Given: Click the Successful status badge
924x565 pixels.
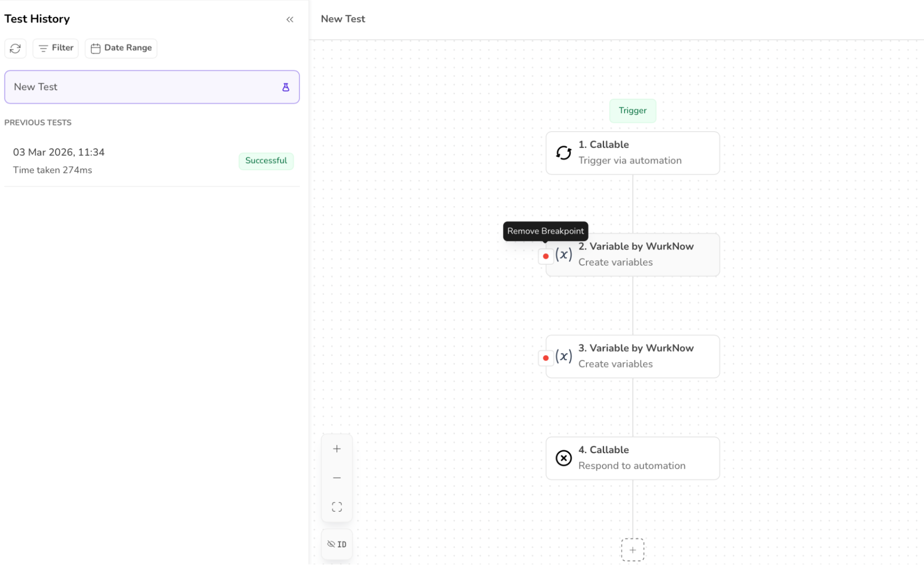Looking at the screenshot, I should coord(266,161).
